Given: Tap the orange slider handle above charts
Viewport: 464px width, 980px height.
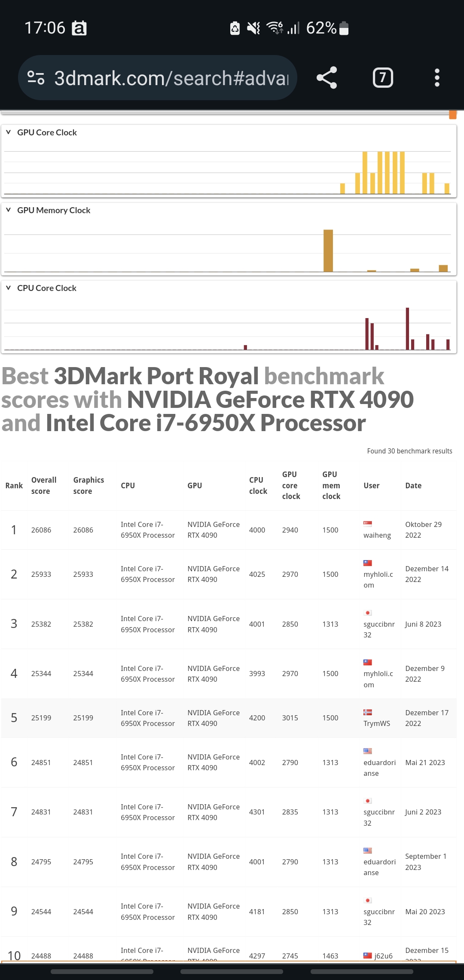Looking at the screenshot, I should 452,114.
